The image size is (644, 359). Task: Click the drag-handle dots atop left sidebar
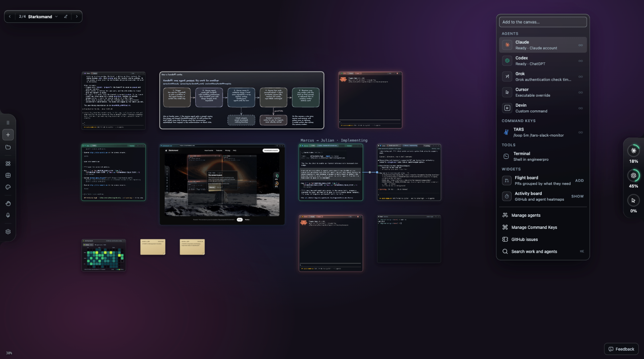point(8,122)
